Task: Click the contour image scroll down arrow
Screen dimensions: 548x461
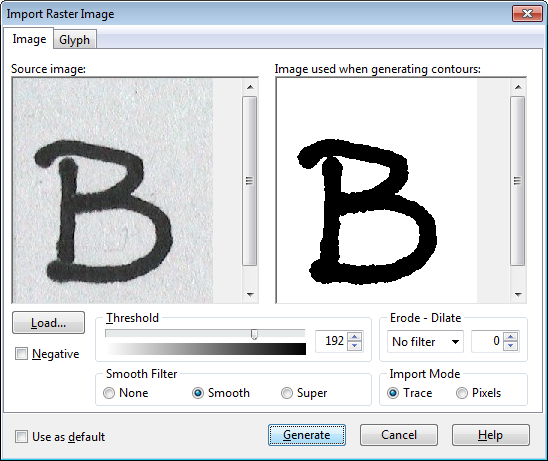Action: pyautogui.click(x=518, y=295)
